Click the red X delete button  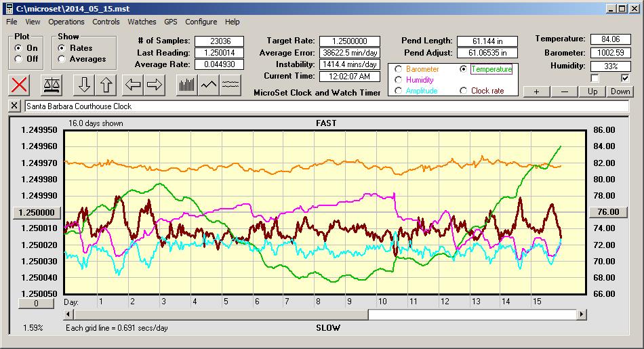tap(19, 85)
